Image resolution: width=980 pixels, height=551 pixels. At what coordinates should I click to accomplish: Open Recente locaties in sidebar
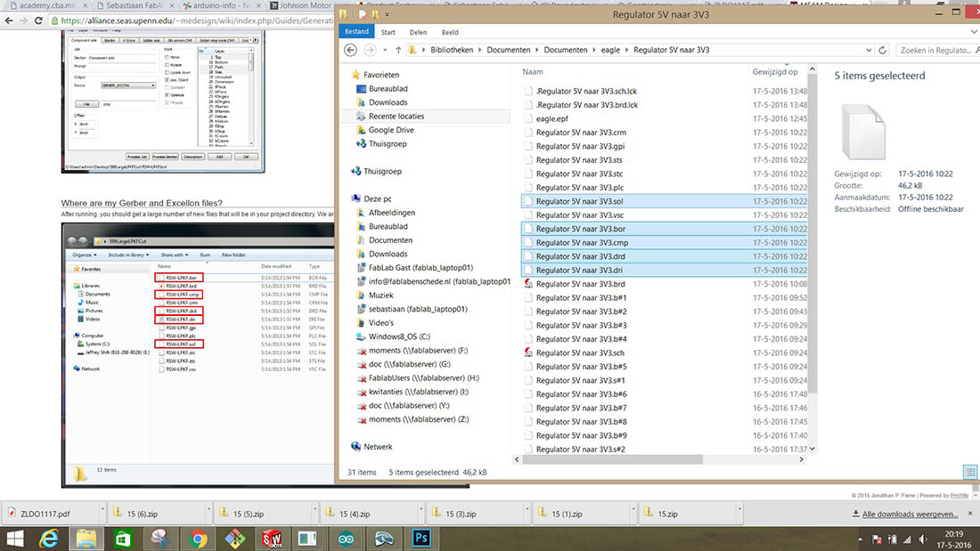[396, 117]
